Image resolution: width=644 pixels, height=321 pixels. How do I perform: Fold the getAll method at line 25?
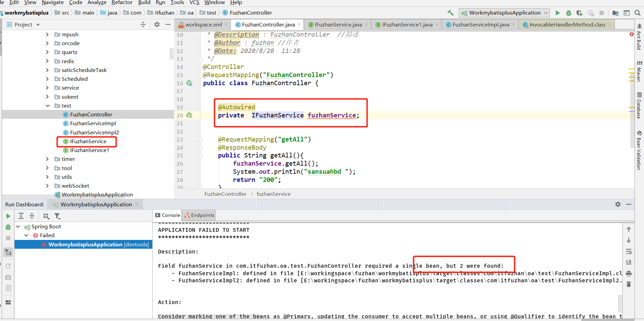(200, 155)
